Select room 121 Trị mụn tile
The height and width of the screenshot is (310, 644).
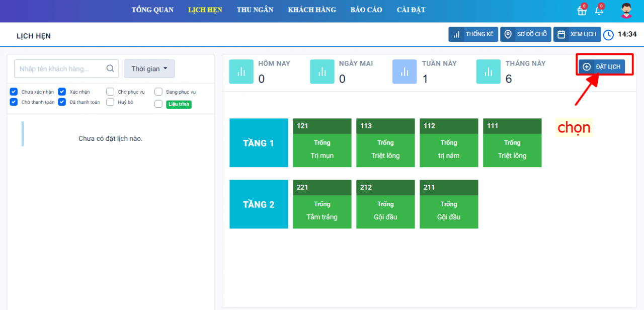pyautogui.click(x=322, y=143)
